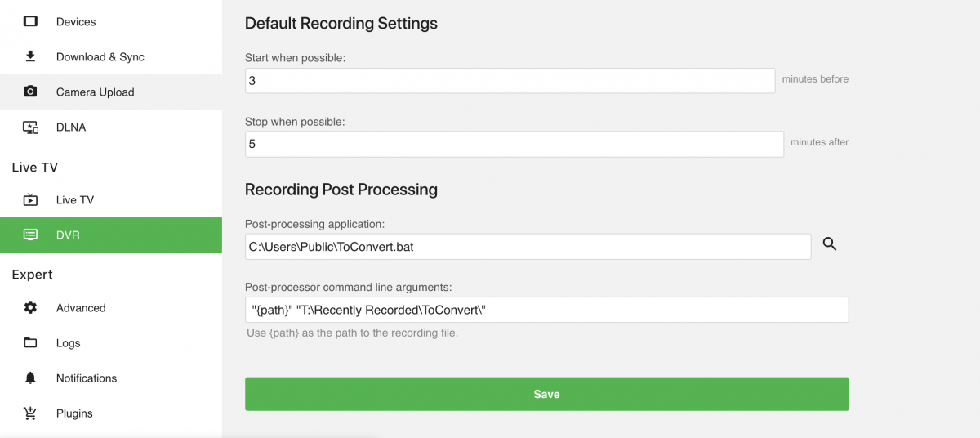
Task: Click the Devices tablet icon
Action: click(30, 21)
